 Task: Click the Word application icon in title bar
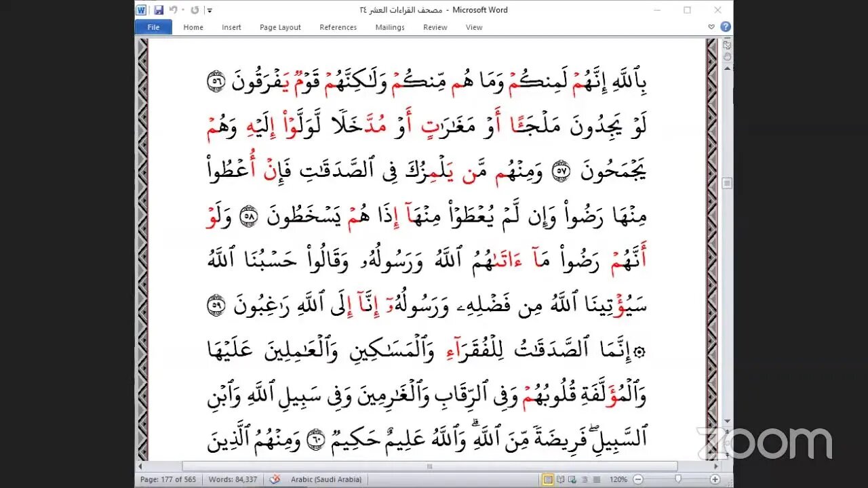[x=141, y=10]
